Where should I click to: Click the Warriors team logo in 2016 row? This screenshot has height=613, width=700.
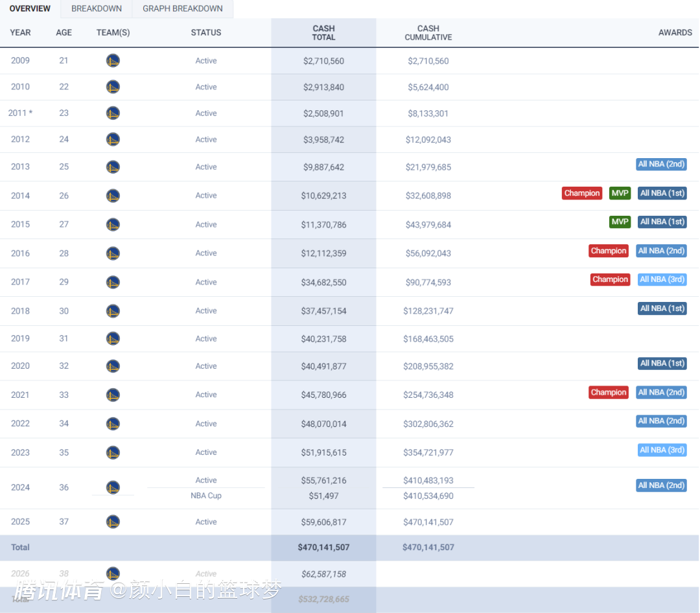(x=113, y=253)
